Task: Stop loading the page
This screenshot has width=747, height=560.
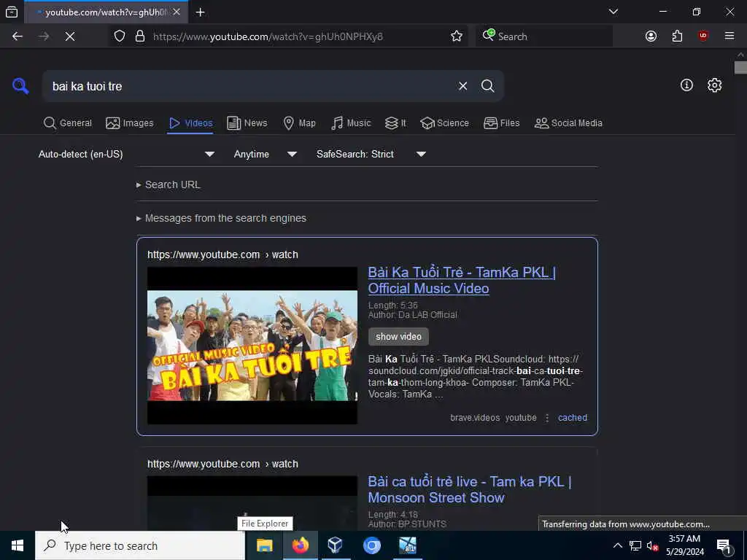Action: click(69, 36)
